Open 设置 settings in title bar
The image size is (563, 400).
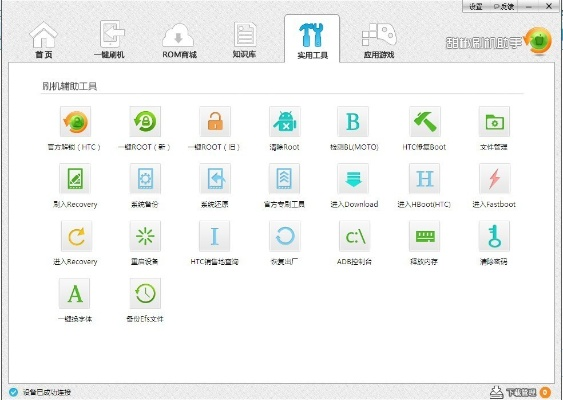click(476, 6)
